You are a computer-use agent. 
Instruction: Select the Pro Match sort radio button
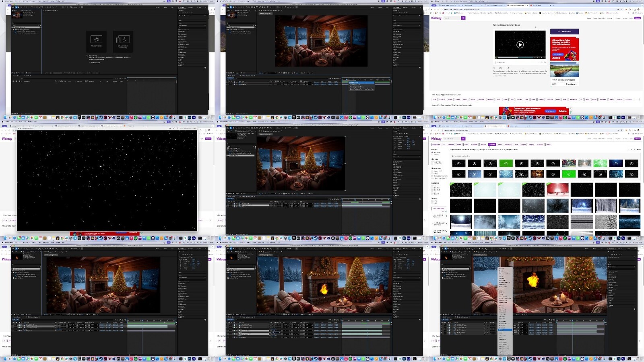tap(432, 153)
